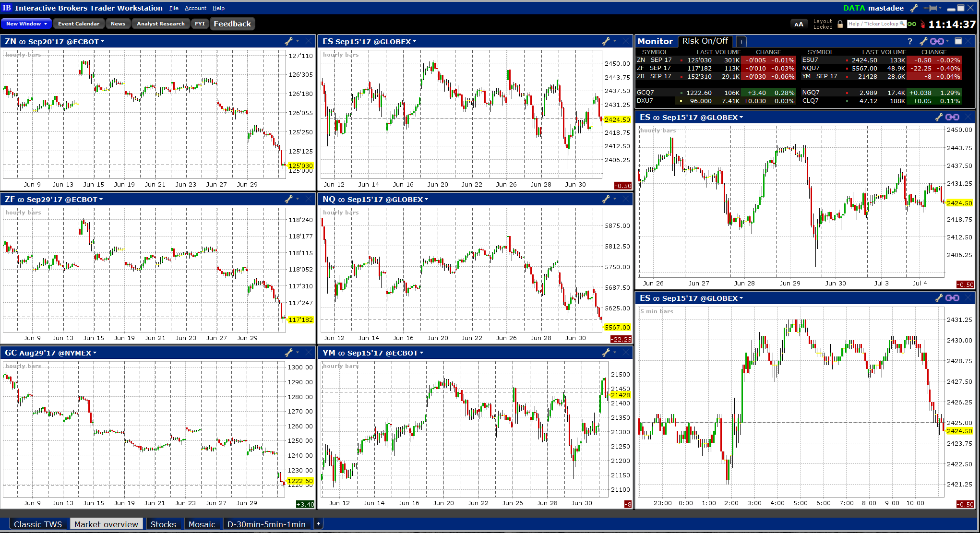Open configuration wrench in top ES Sep15'17 chart

(606, 42)
